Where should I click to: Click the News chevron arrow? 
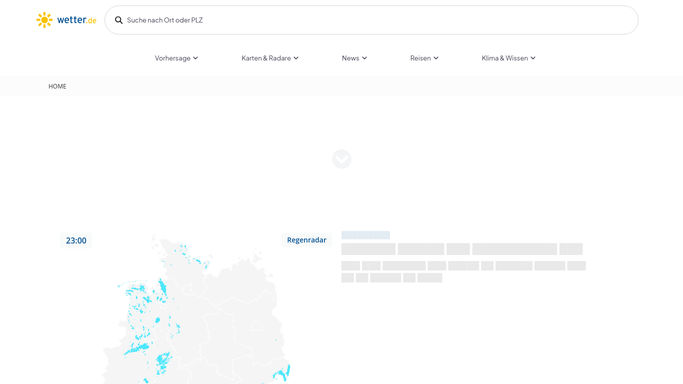click(364, 58)
